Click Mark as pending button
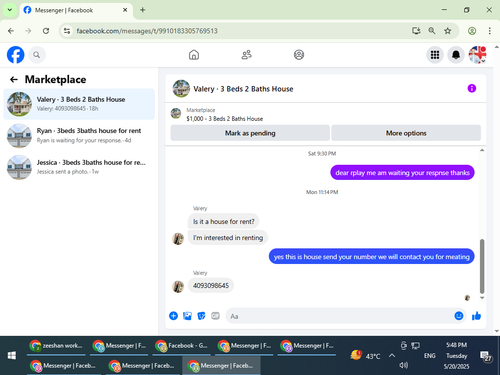The image size is (500, 375). point(250,133)
